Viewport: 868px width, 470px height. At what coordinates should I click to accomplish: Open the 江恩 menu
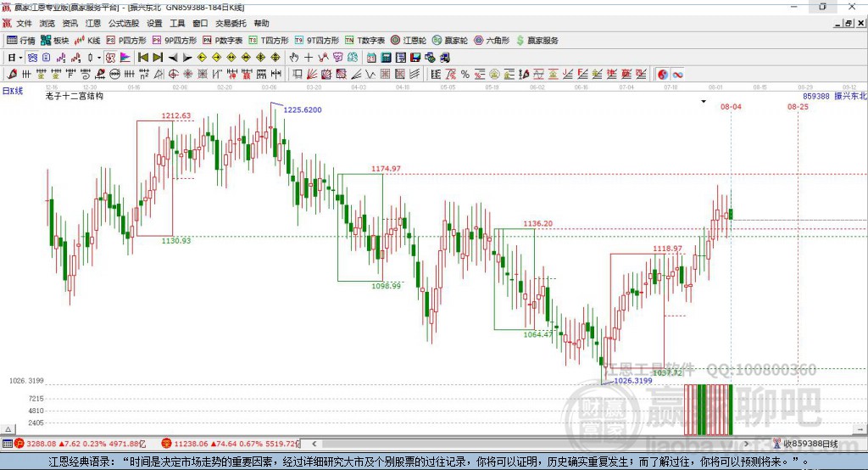coord(93,23)
